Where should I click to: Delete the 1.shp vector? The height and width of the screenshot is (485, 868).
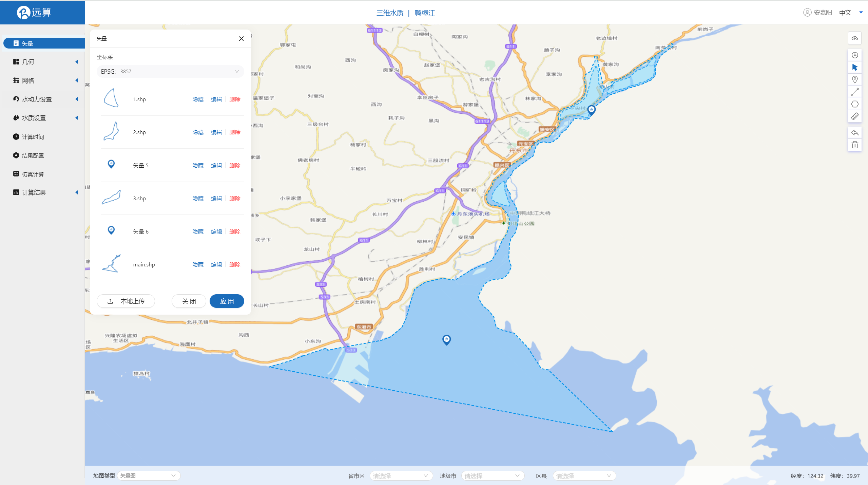235,99
